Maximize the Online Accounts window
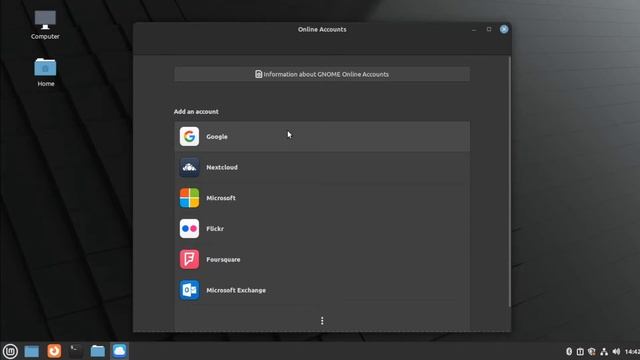Image resolution: width=640 pixels, height=360 pixels. [489, 29]
